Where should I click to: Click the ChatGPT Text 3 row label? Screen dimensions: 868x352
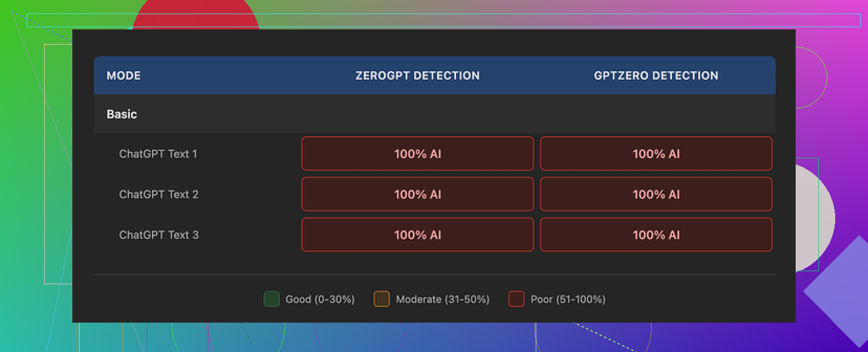[159, 235]
